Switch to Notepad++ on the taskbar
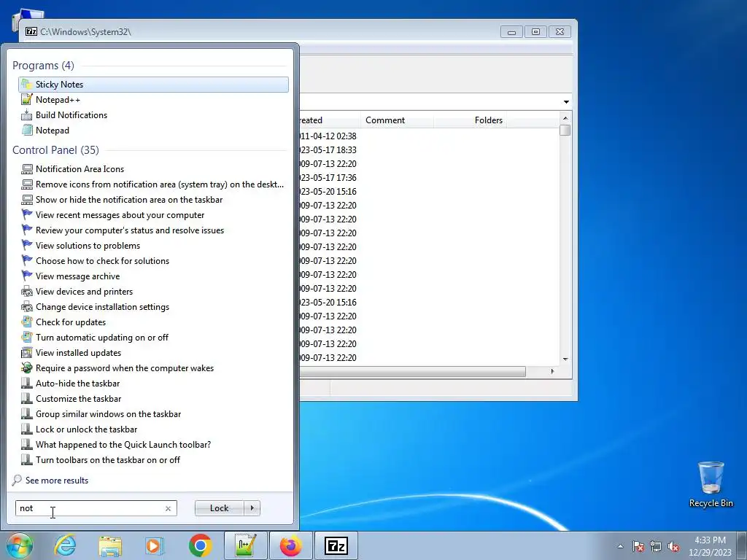 246,545
